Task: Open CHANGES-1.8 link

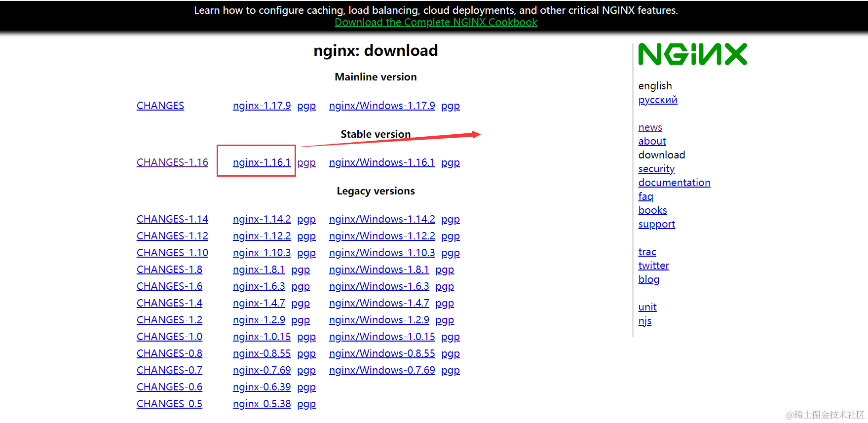Action: pos(169,269)
